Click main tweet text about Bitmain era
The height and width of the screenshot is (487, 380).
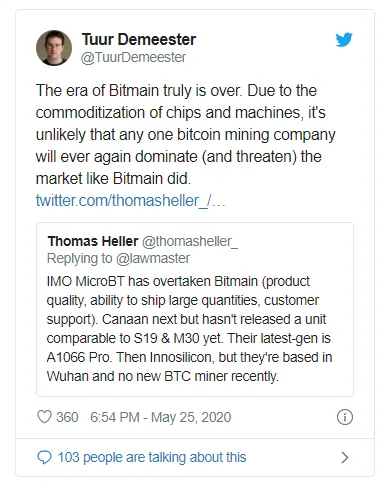pos(186,134)
